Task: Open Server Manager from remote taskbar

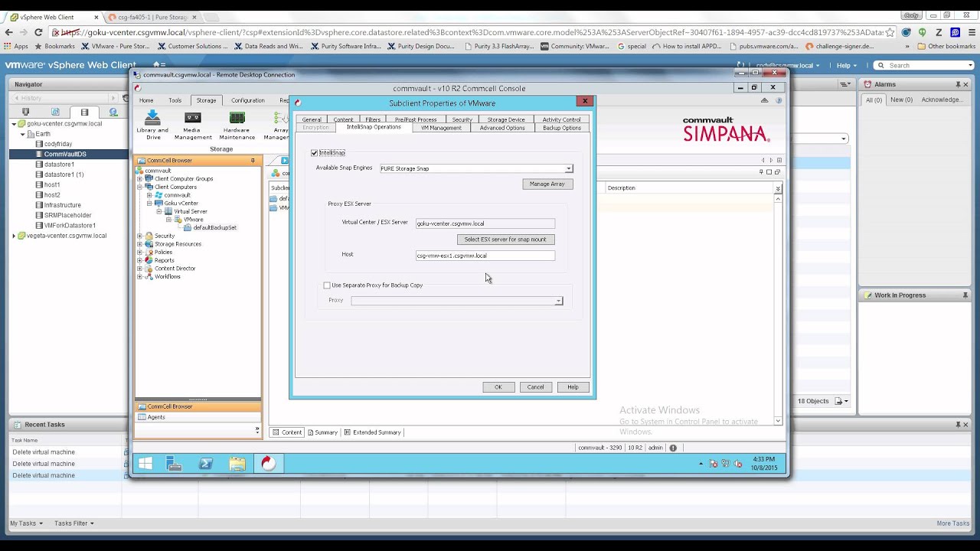Action: click(x=175, y=463)
